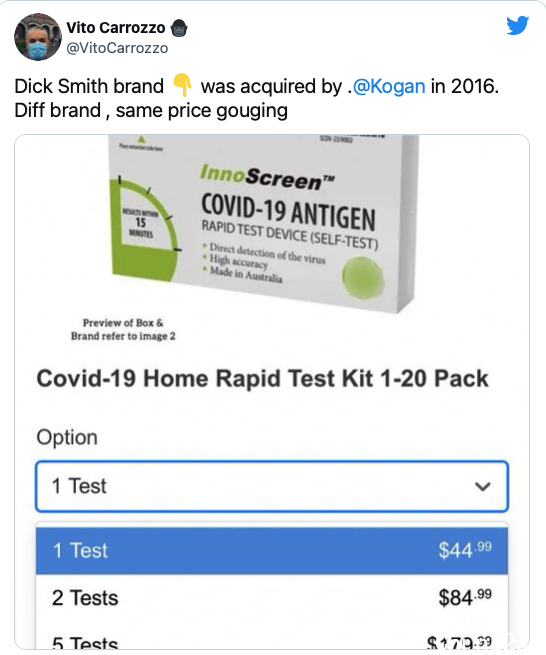The width and height of the screenshot is (546, 655).
Task: Choose the 2 Tests $84.99 option
Action: pos(272,597)
